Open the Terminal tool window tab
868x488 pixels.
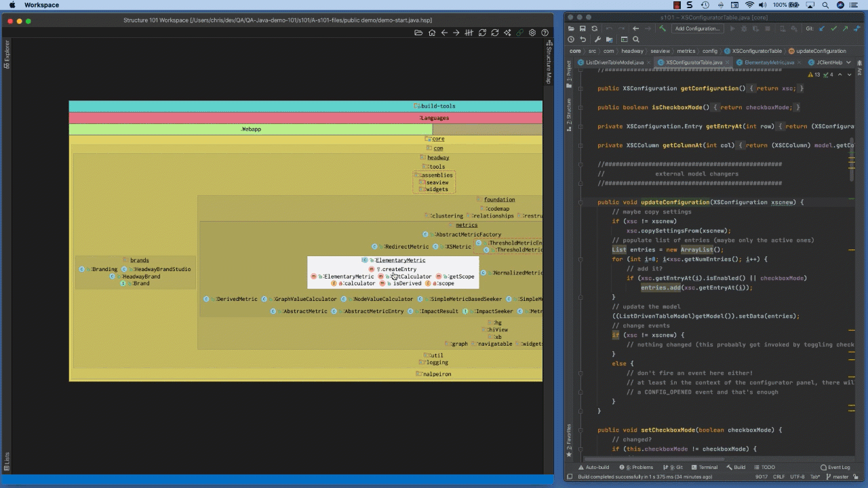(704, 467)
